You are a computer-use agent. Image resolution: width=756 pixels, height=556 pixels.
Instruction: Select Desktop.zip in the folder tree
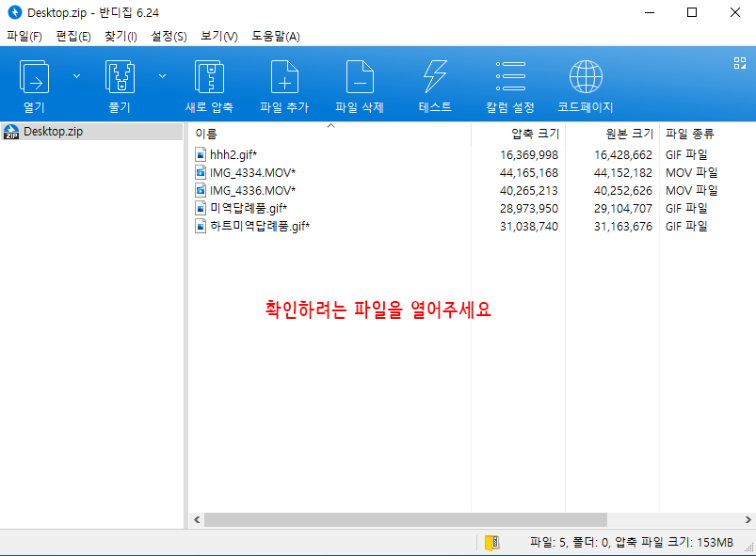53,132
